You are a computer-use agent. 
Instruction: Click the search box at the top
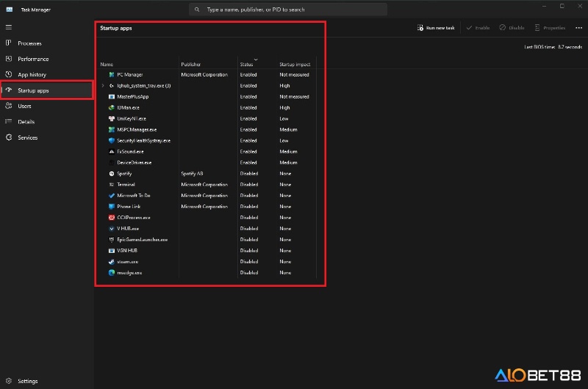pyautogui.click(x=288, y=10)
